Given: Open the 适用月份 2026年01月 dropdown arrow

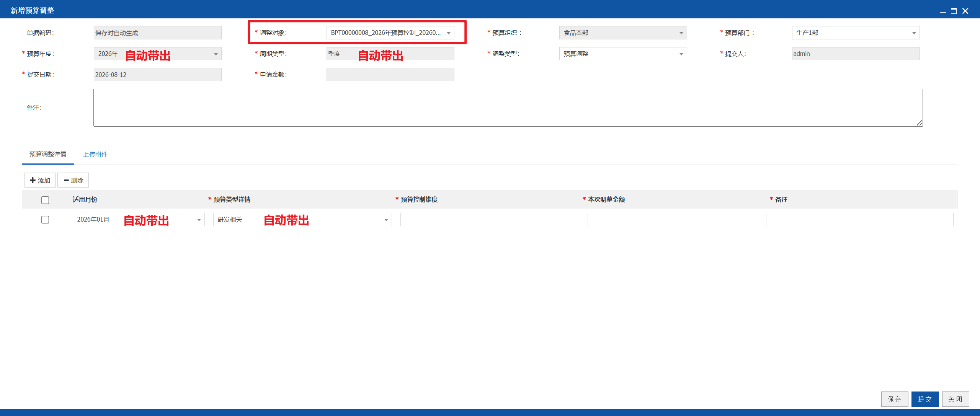Looking at the screenshot, I should click(x=199, y=220).
